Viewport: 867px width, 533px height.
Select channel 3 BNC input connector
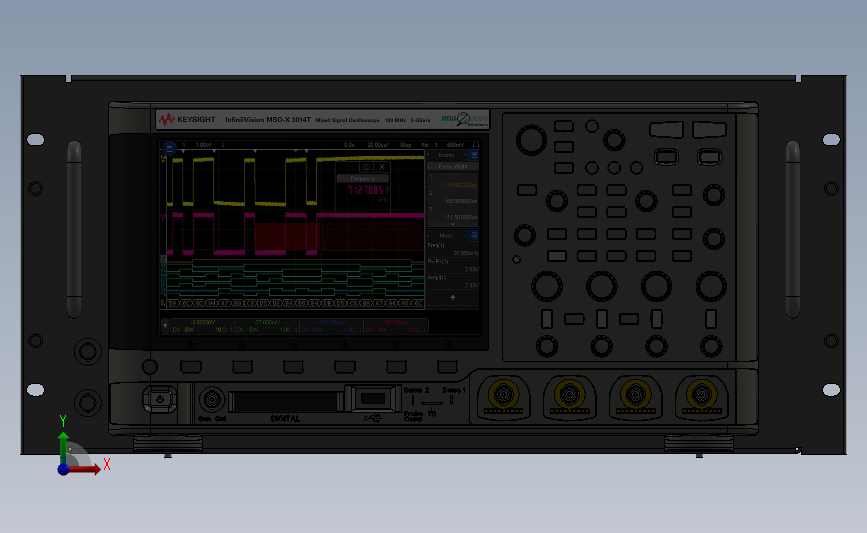tap(635, 394)
